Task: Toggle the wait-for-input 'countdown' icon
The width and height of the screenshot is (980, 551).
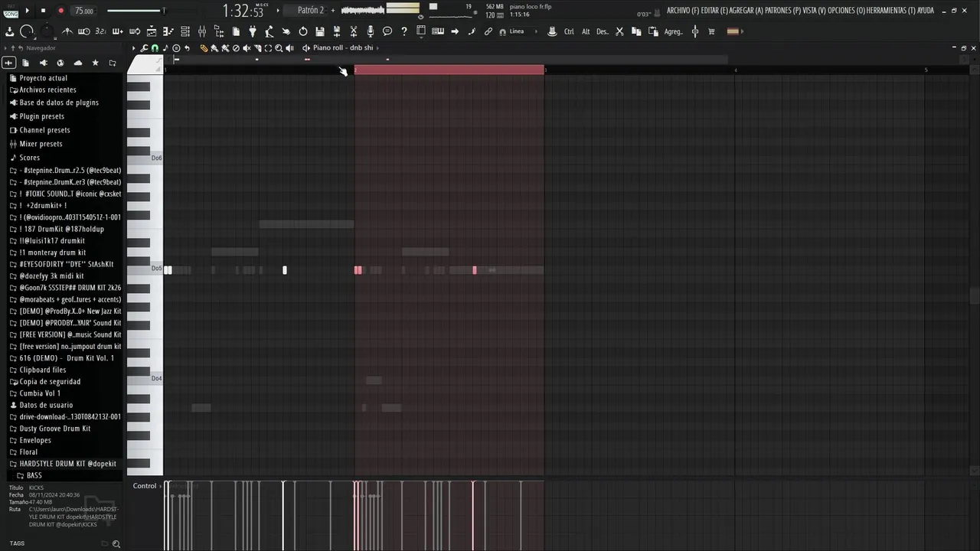Action: [x=84, y=31]
